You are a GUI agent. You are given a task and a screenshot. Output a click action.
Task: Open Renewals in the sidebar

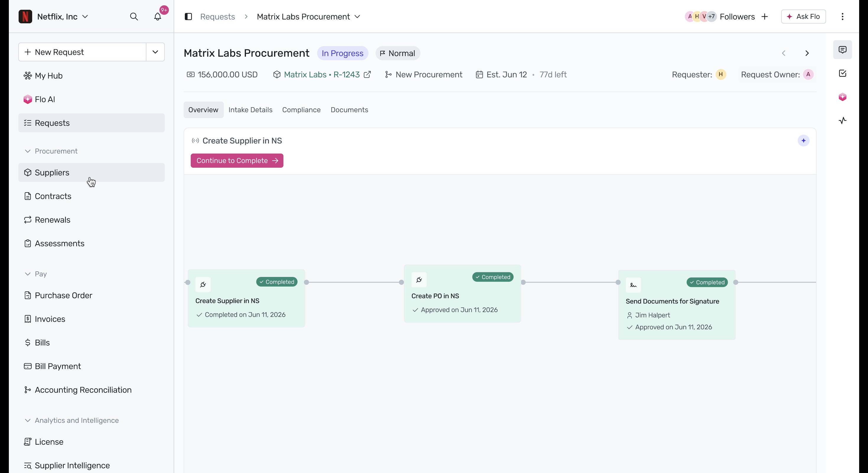tap(91, 220)
